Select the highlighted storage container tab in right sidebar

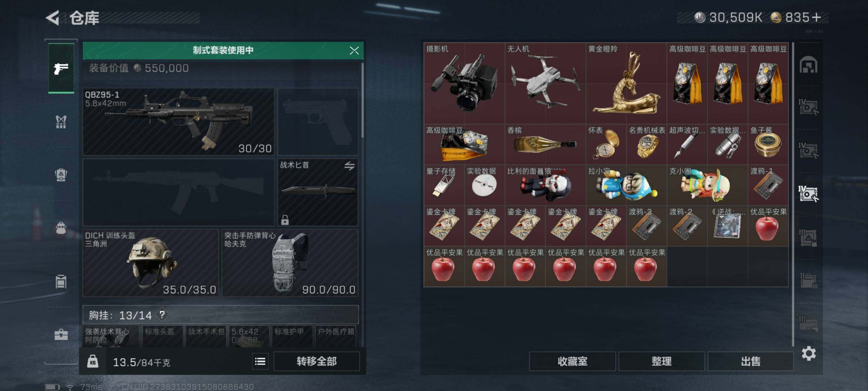(808, 193)
